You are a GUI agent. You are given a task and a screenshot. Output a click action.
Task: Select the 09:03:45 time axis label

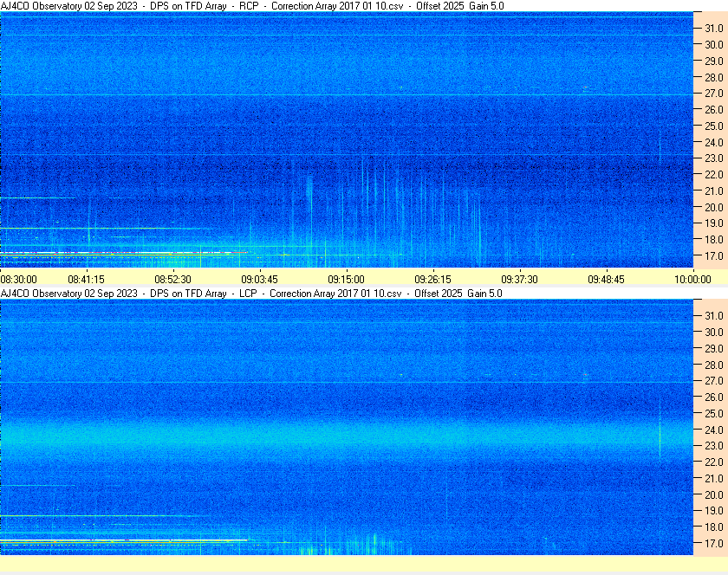coord(259,280)
